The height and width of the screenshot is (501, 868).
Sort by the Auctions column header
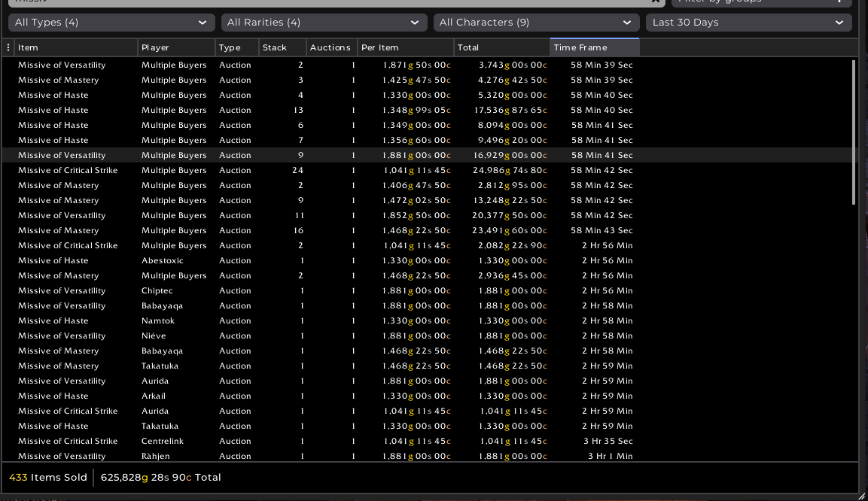(x=331, y=47)
